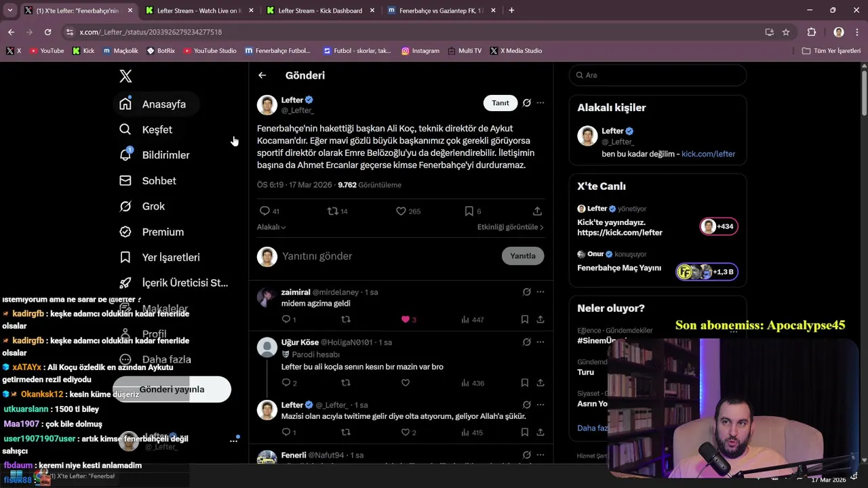This screenshot has height=488, width=868.
Task: Open more options on zaimiral reply
Action: tap(540, 292)
